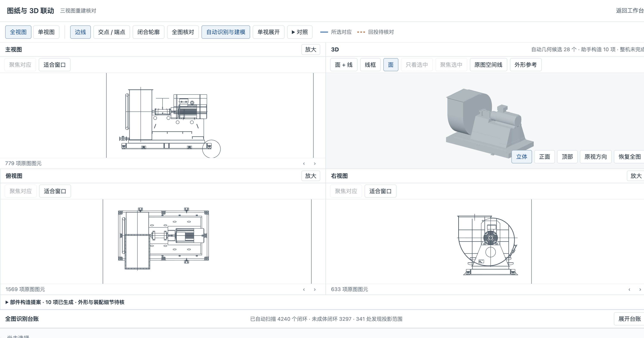Click 适合窗口 in the 右视图 panel

point(381,191)
